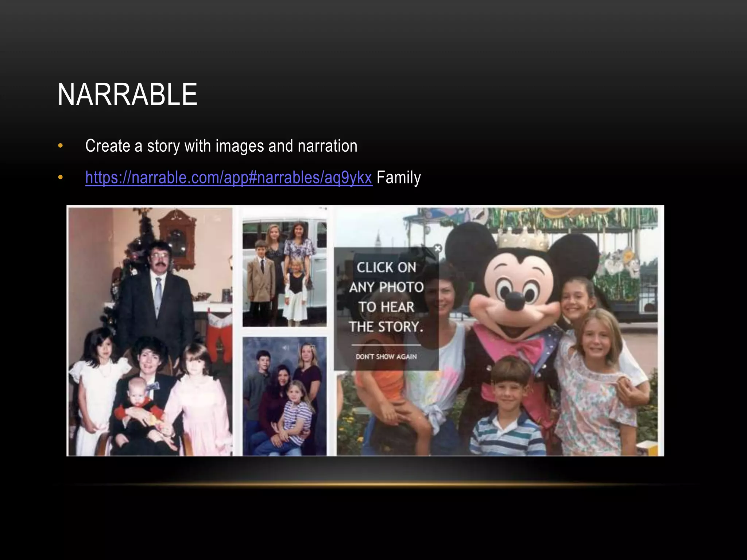Click 'Don't show again' in overlay
Screen dimensions: 747x560
coord(386,357)
